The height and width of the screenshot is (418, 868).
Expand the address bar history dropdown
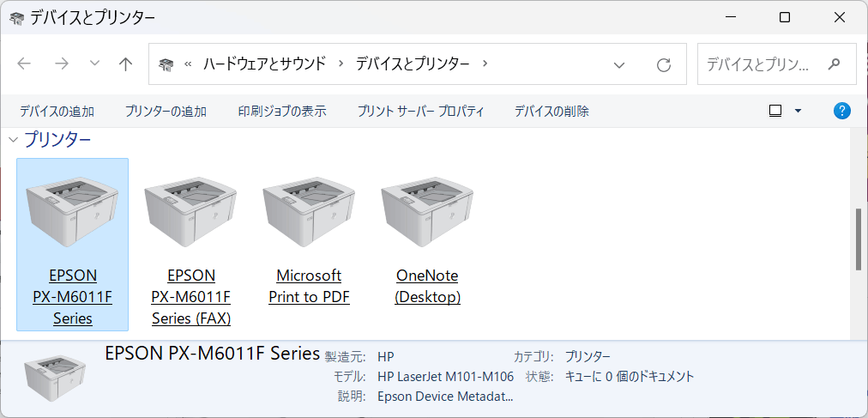tap(619, 64)
